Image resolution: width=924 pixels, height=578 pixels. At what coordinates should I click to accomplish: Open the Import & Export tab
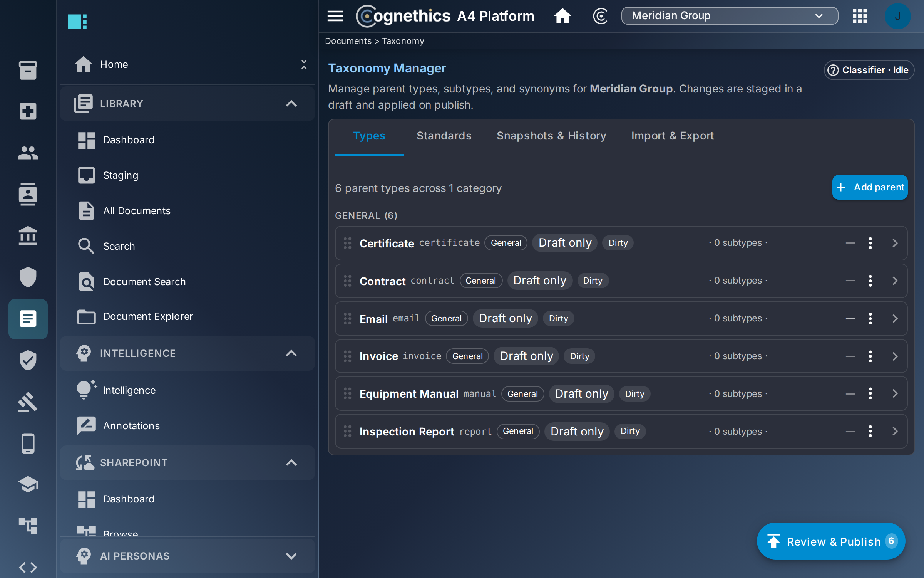(672, 136)
